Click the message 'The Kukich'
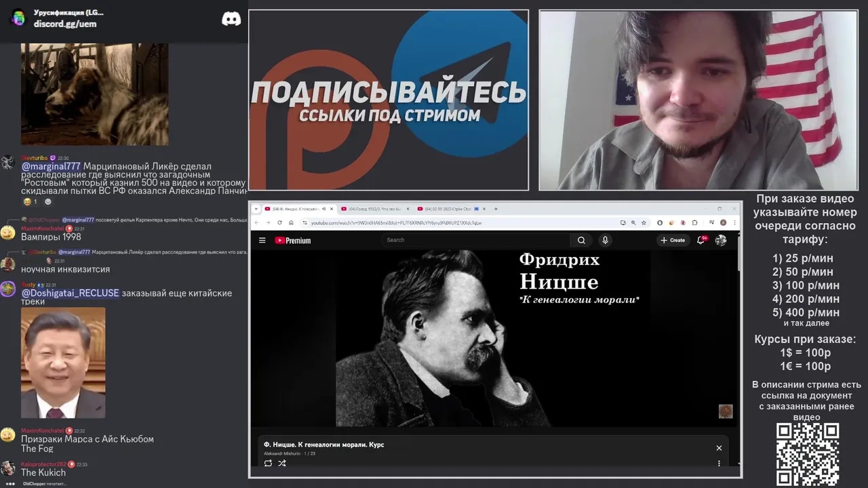This screenshot has height=488, width=868. 43,472
